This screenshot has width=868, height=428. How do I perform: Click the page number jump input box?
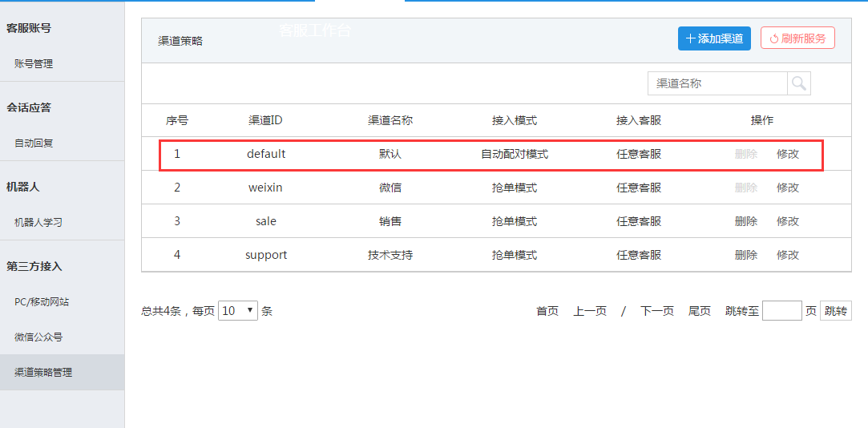[781, 311]
